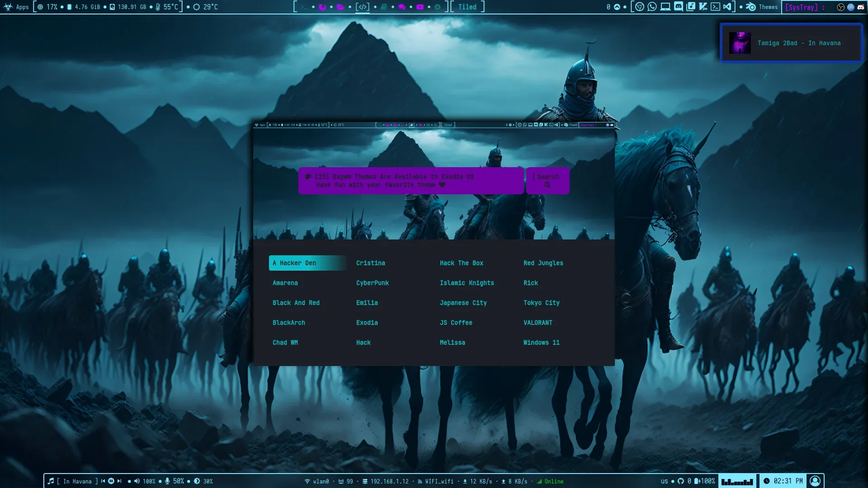Click the WiFi status icon

[x=305, y=481]
